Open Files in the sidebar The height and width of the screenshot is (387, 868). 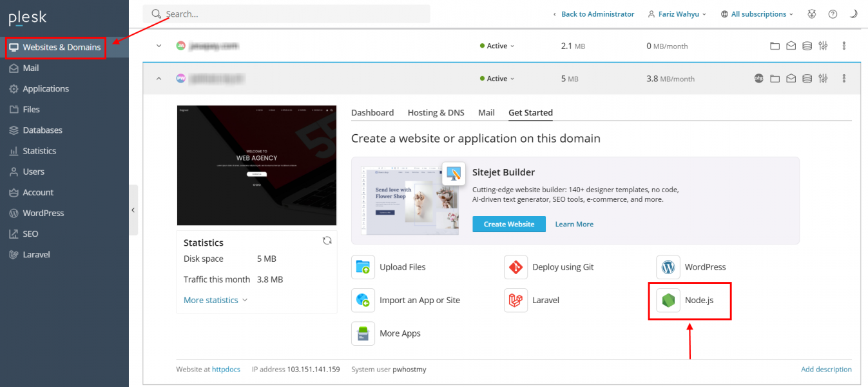coord(64,109)
